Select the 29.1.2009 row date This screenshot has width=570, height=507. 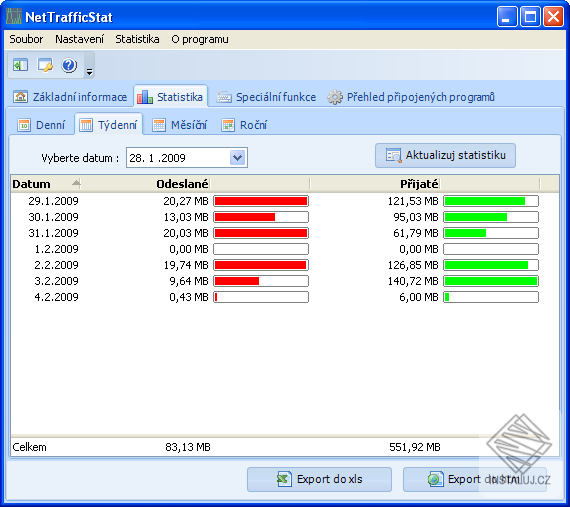tap(53, 201)
